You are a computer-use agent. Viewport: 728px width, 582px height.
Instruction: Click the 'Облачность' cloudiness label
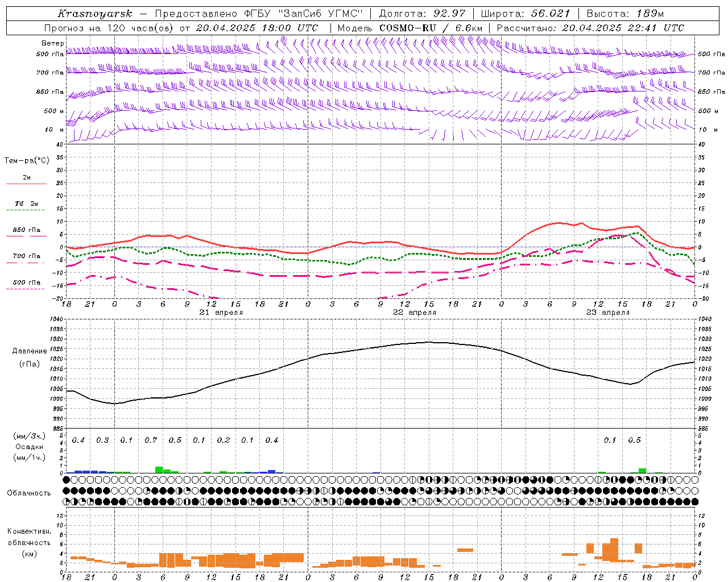click(x=29, y=493)
